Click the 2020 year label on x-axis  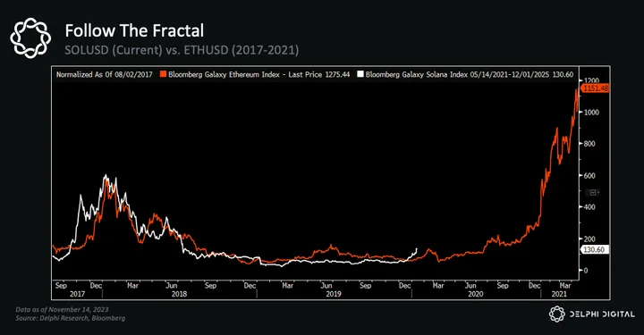(476, 294)
